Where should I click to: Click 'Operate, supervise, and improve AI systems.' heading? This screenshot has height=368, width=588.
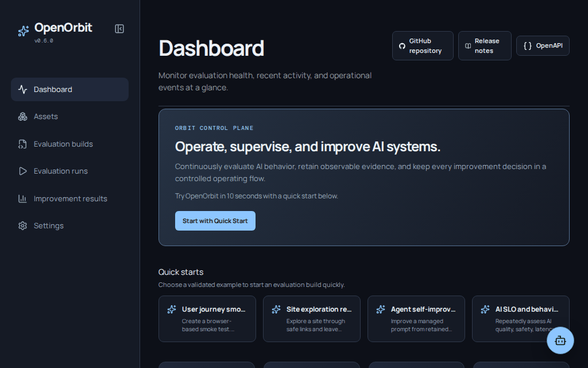click(308, 147)
